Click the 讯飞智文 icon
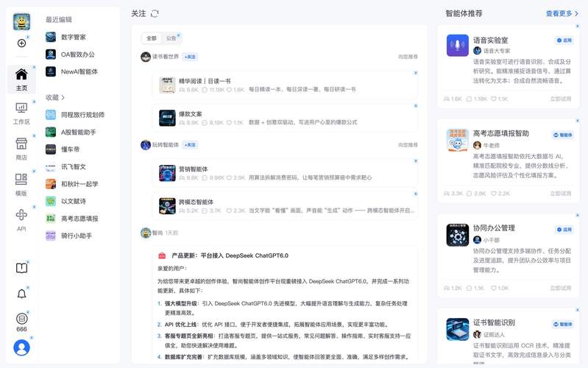Screen dimensions: 588x368 (x=51, y=166)
